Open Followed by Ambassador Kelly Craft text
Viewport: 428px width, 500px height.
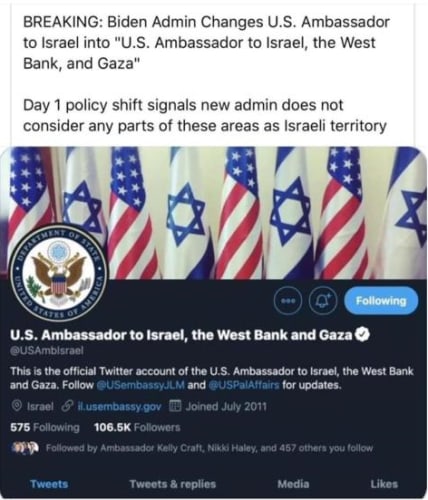point(209,448)
